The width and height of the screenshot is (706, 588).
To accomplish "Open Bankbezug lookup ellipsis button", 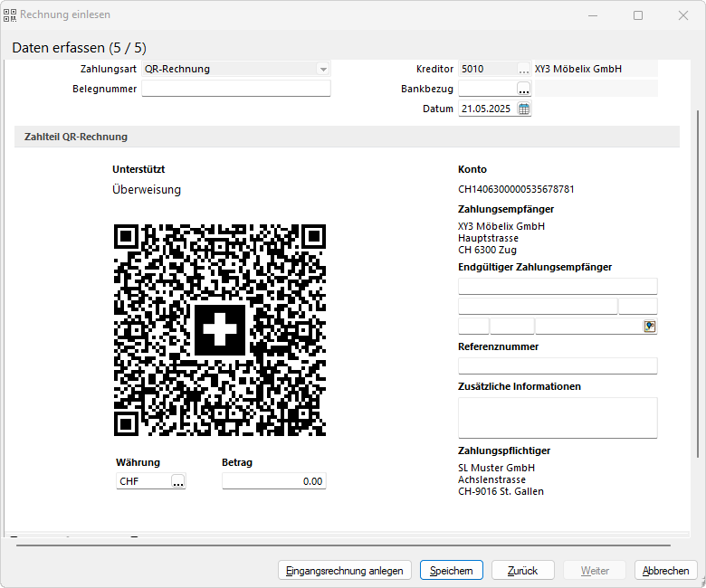I will click(x=524, y=89).
